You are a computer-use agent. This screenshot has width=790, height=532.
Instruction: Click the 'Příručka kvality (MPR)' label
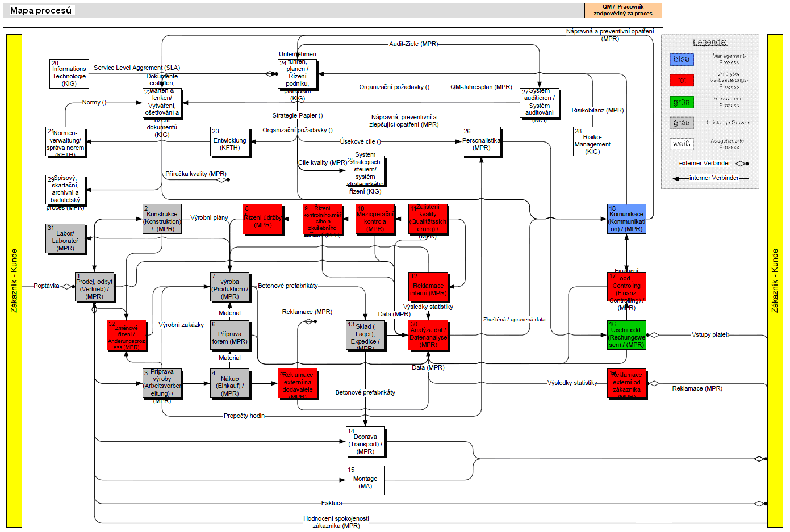196,174
